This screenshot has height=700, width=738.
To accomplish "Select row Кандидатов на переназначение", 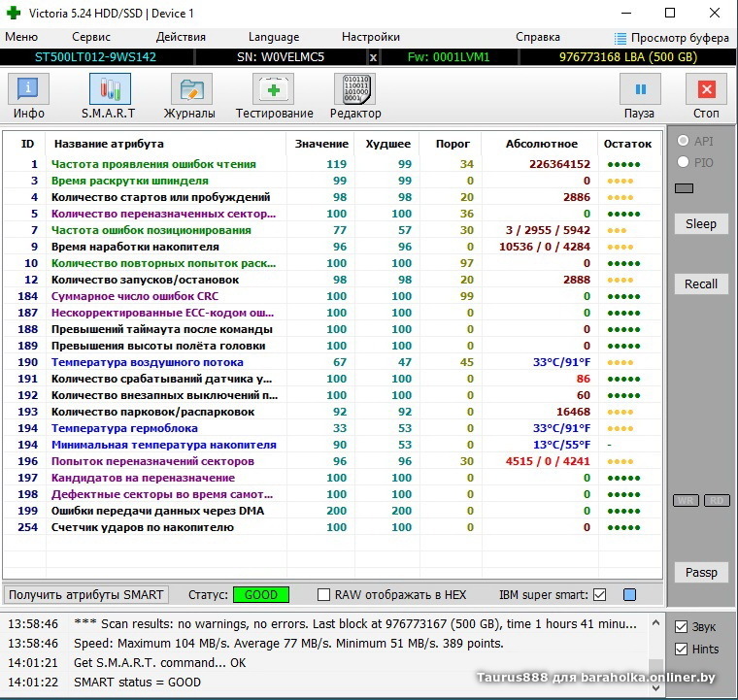I will [332, 478].
